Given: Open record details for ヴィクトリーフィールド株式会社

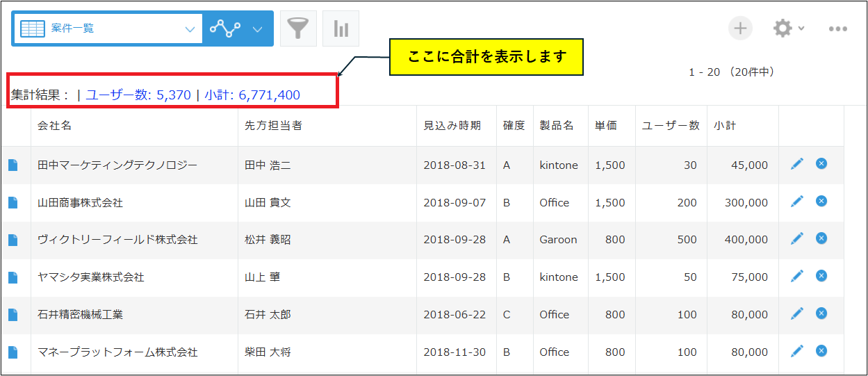Looking at the screenshot, I should coord(13,240).
